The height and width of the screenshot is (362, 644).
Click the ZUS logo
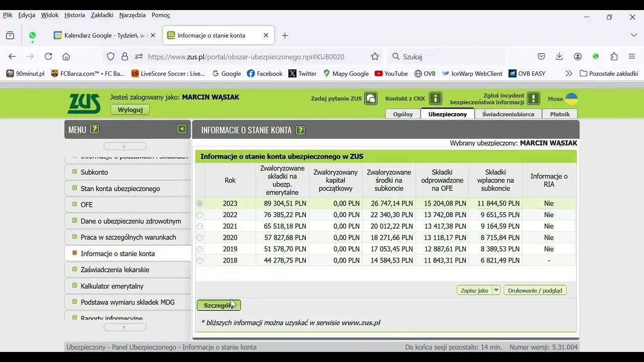click(x=83, y=102)
